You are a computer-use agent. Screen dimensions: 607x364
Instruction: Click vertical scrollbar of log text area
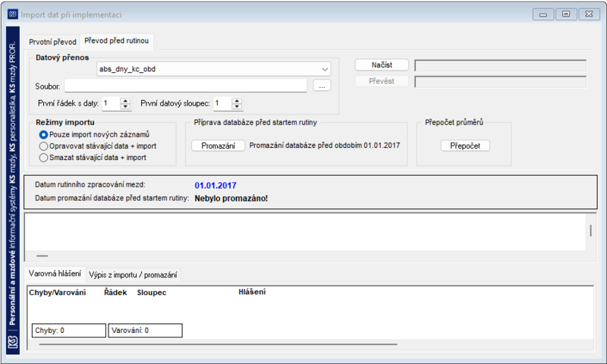point(591,231)
